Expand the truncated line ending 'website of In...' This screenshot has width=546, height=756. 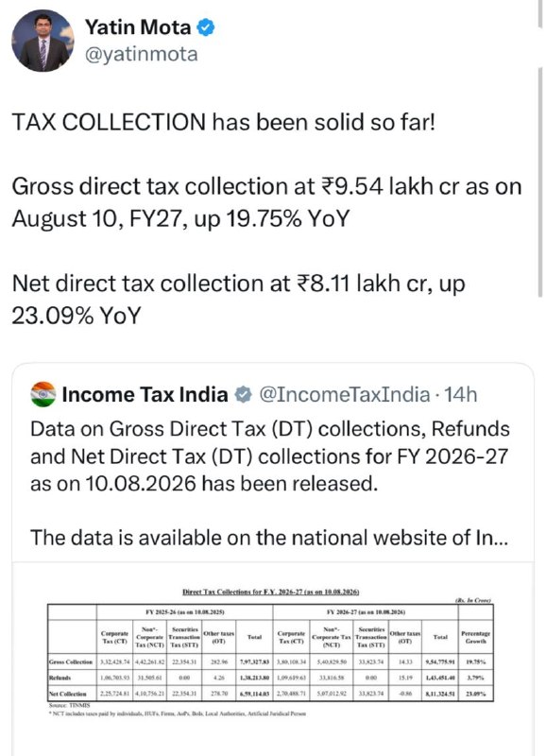(269, 537)
